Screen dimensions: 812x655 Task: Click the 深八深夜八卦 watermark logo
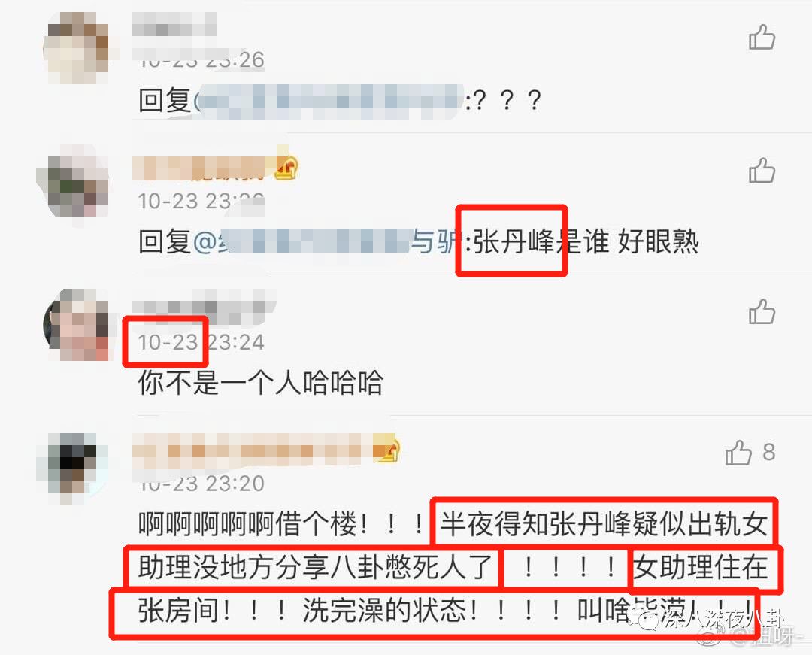[710, 619]
